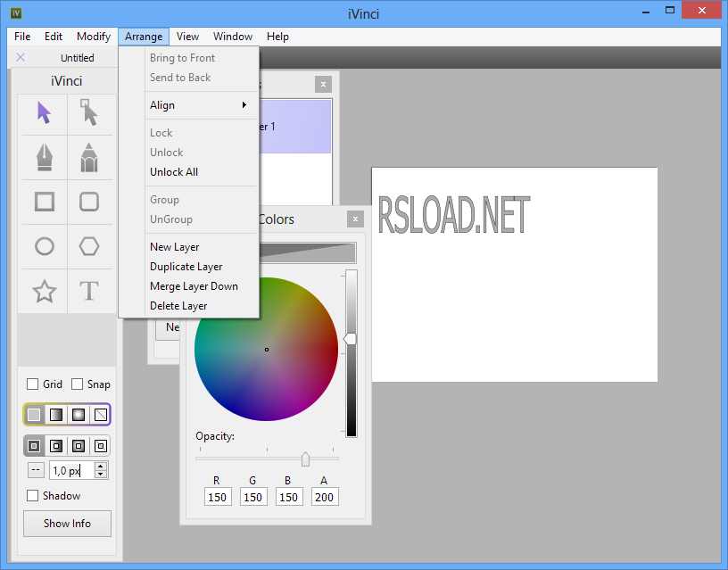Select the Ellipse shape tool
728x570 pixels.
[44, 246]
